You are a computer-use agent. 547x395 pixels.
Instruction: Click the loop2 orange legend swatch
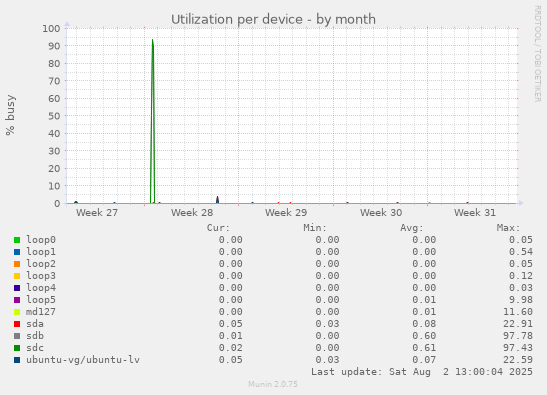click(x=17, y=264)
